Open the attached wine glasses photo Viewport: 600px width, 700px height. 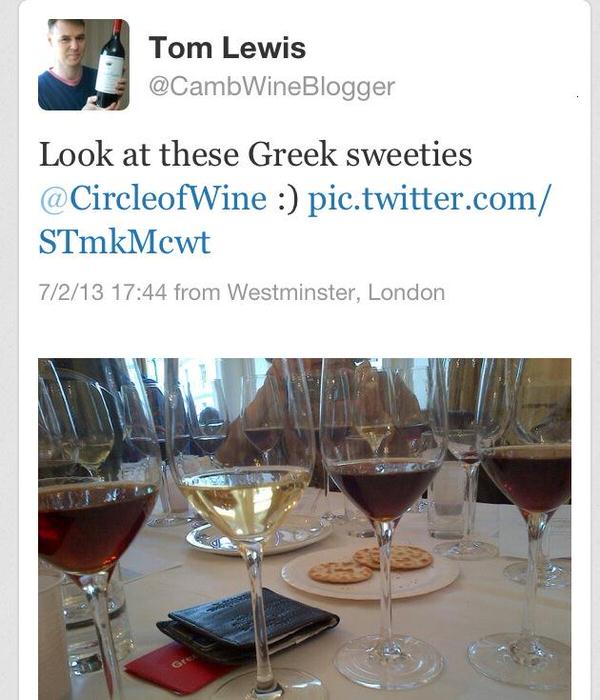[x=305, y=529]
